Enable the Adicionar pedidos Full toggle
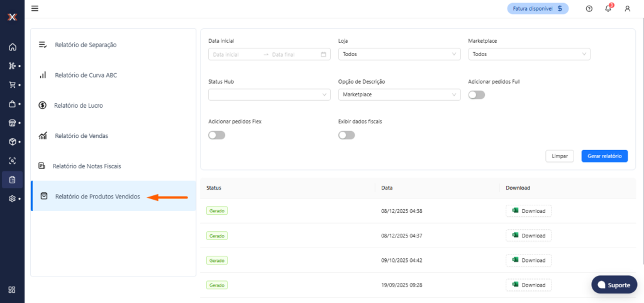644x303 pixels. pos(477,95)
